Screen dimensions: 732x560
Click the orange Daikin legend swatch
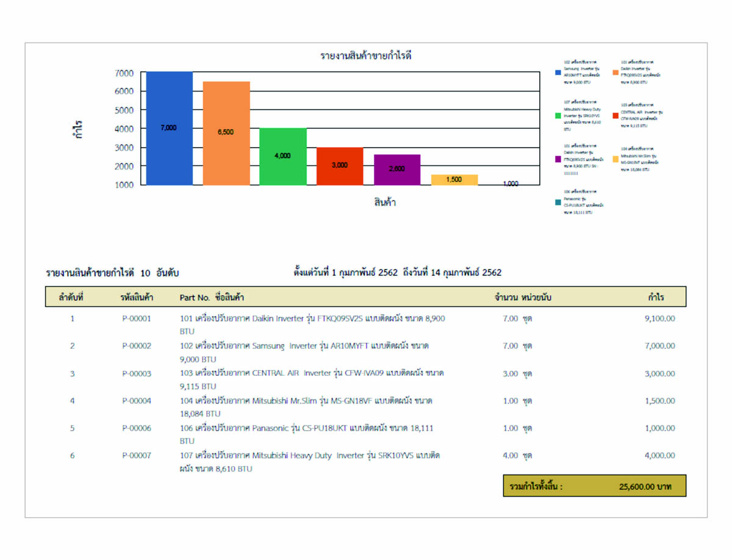coord(615,73)
